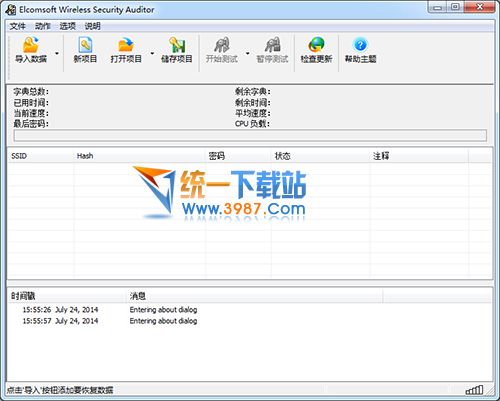Sort list by SSID column header
This screenshot has height=401, width=500.
click(41, 156)
